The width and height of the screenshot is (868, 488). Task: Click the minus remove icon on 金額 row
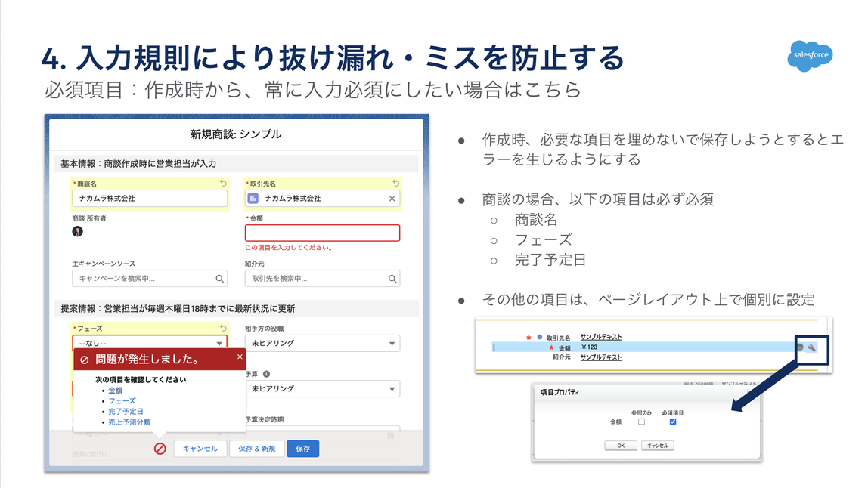tap(800, 347)
